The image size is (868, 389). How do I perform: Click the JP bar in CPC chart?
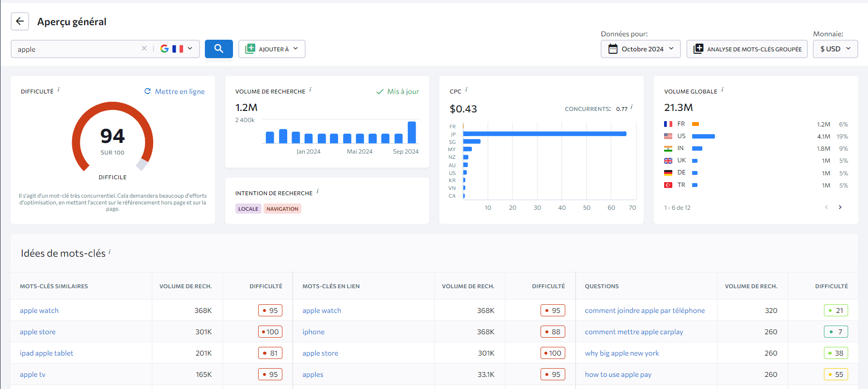[544, 134]
